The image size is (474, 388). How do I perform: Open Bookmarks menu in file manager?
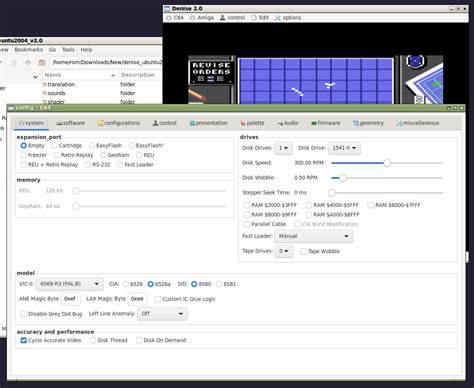pyautogui.click(x=29, y=50)
